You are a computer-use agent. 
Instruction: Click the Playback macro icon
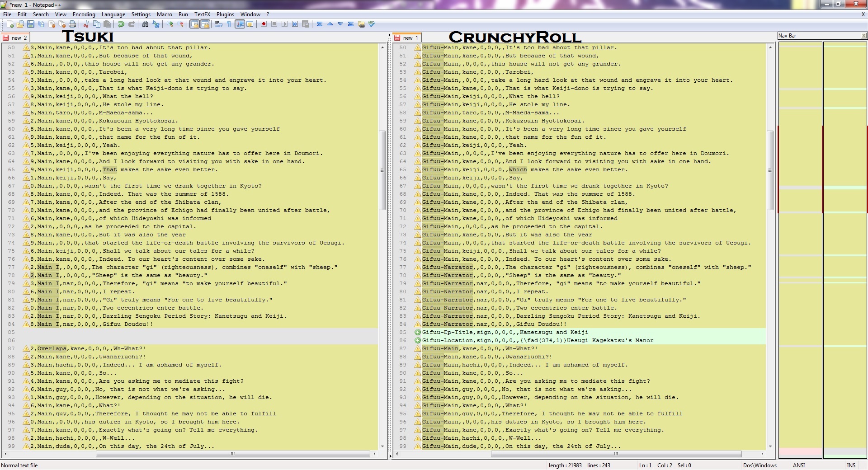[x=284, y=24]
